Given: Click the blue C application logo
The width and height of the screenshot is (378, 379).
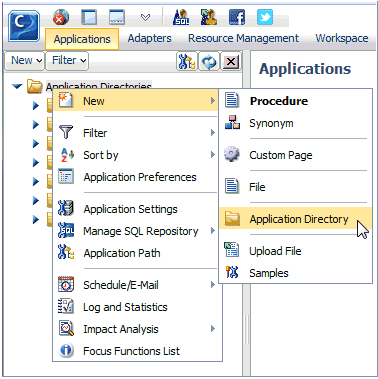Looking at the screenshot, I should point(24,26).
